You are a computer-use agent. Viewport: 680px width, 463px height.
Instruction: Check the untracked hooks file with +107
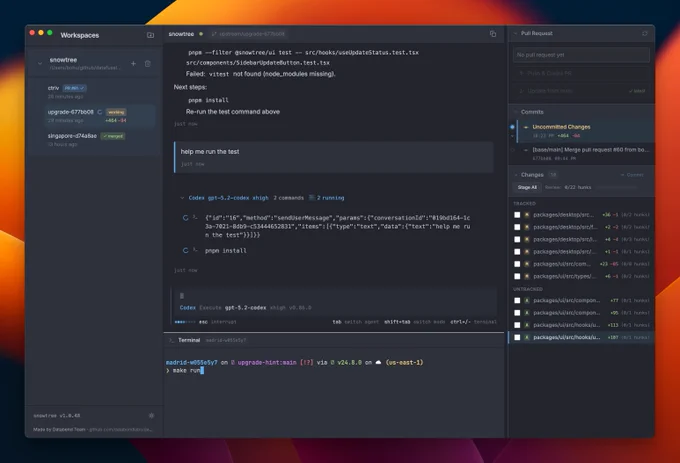click(x=517, y=337)
